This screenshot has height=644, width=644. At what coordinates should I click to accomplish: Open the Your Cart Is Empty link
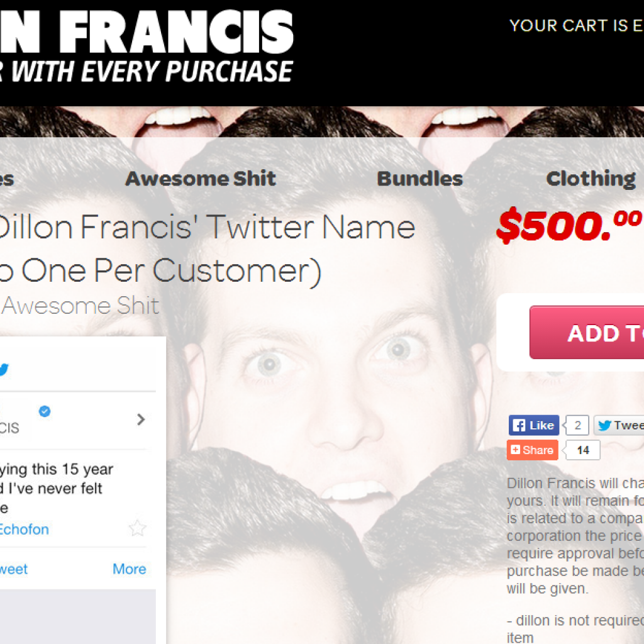(576, 25)
